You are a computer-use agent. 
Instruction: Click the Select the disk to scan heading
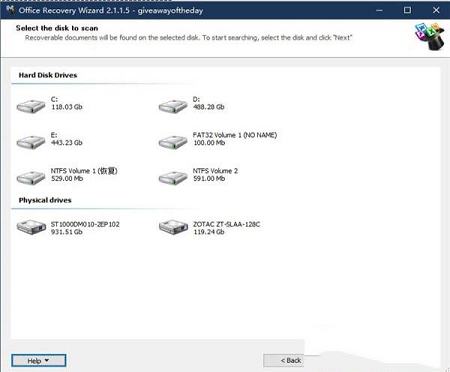pos(57,28)
